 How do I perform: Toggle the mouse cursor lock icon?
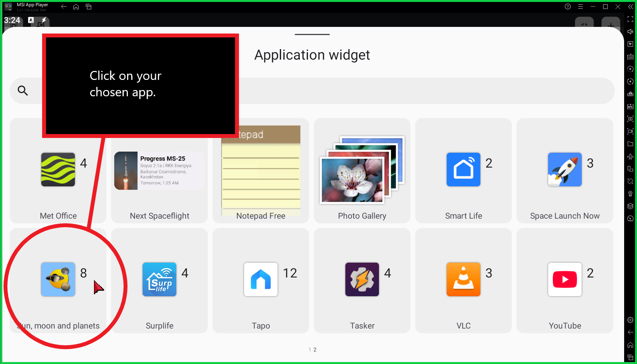pos(630,44)
